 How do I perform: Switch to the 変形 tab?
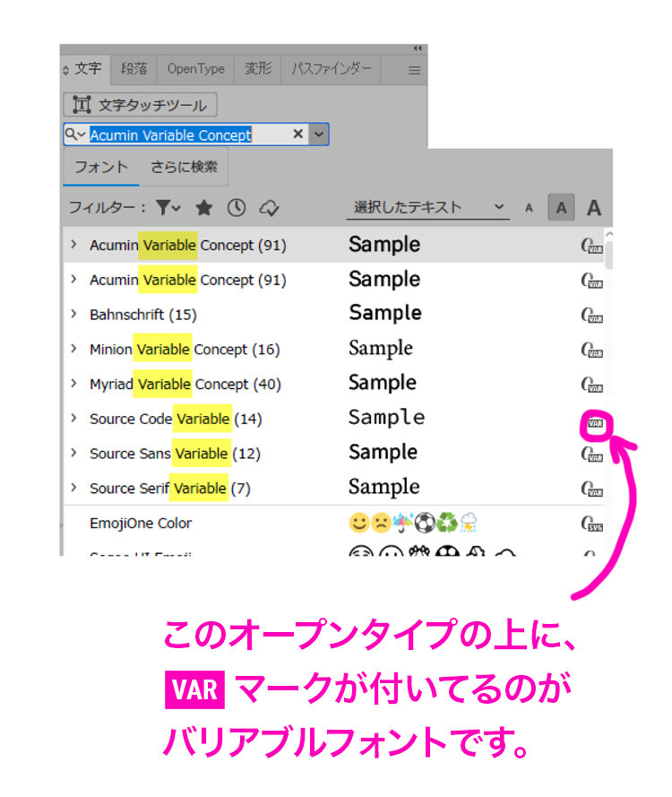click(257, 69)
